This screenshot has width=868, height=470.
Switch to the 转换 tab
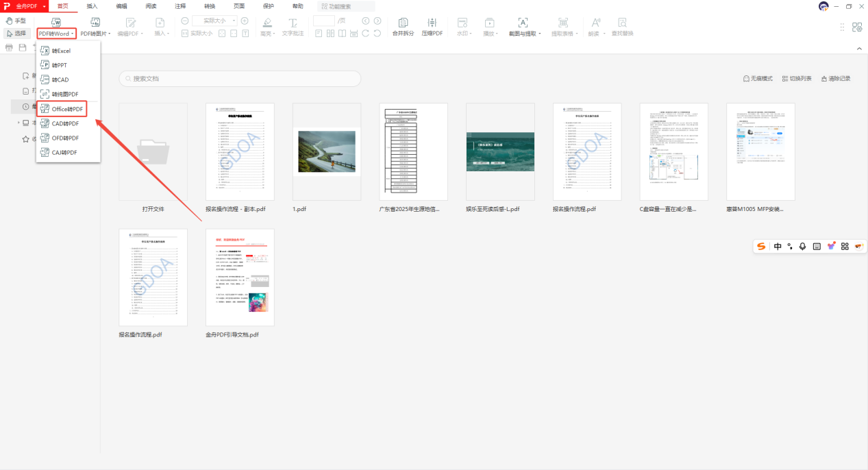tap(210, 6)
